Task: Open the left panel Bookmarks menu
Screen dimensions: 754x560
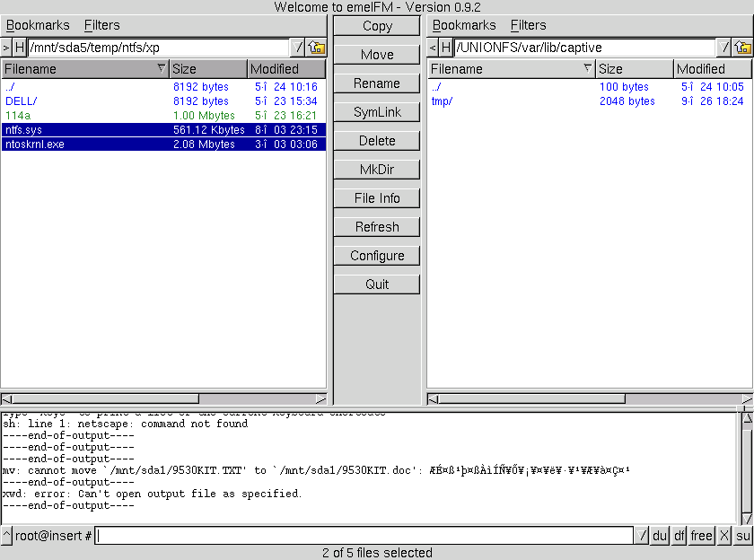Action: (37, 25)
